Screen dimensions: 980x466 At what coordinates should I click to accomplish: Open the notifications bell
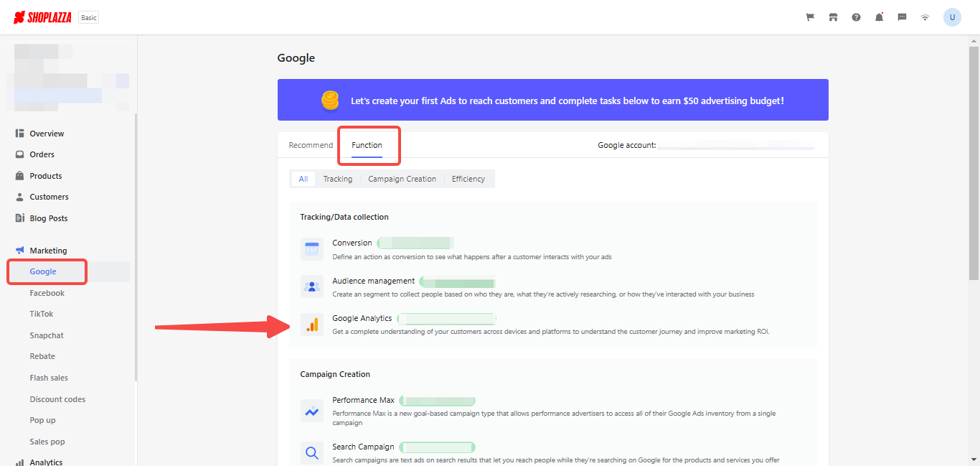879,17
